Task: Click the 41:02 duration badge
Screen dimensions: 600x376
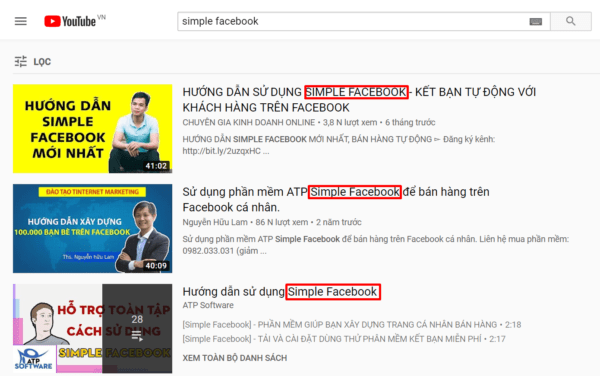Action: (156, 166)
